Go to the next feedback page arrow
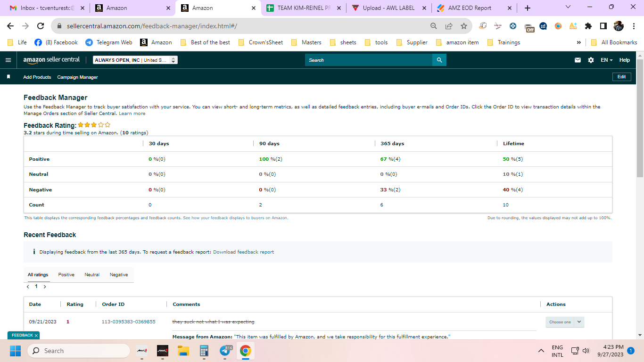 tap(45, 287)
